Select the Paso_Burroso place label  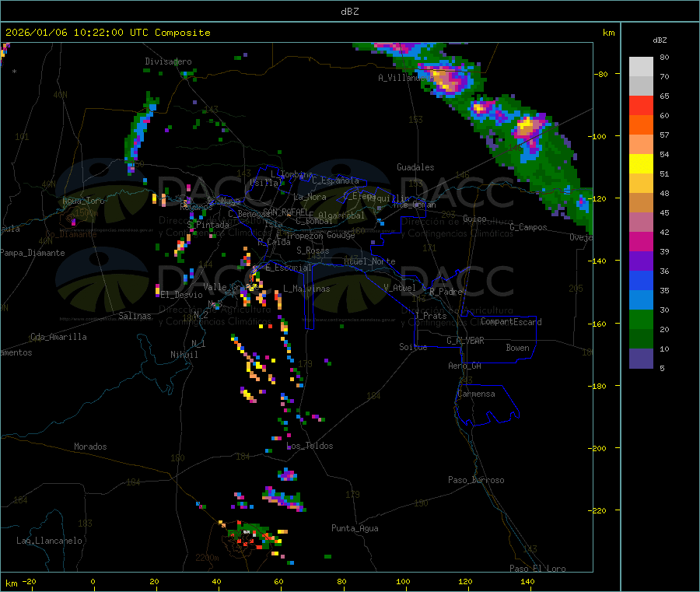pyautogui.click(x=476, y=480)
